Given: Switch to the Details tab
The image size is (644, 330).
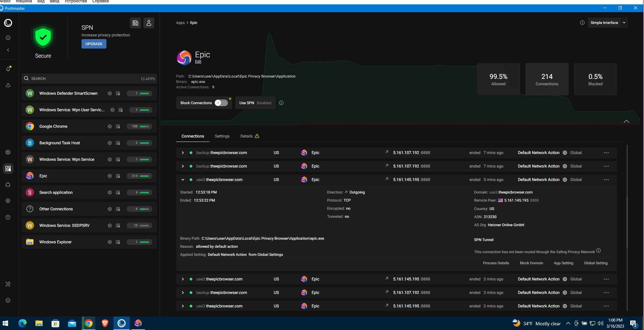Looking at the screenshot, I should (x=250, y=136).
